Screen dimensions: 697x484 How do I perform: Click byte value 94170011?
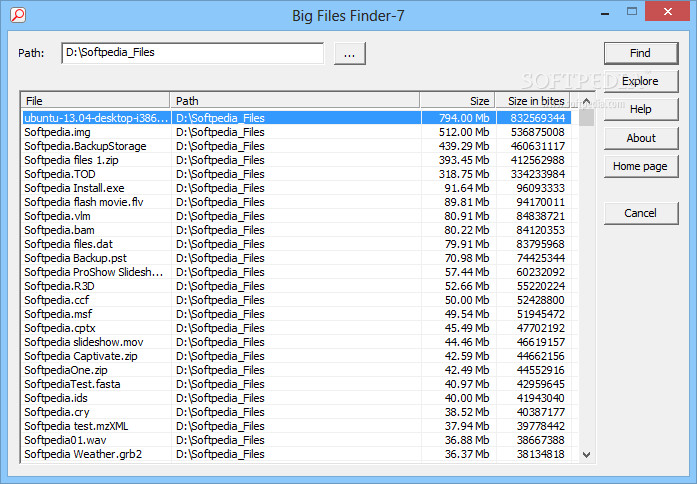(x=541, y=202)
